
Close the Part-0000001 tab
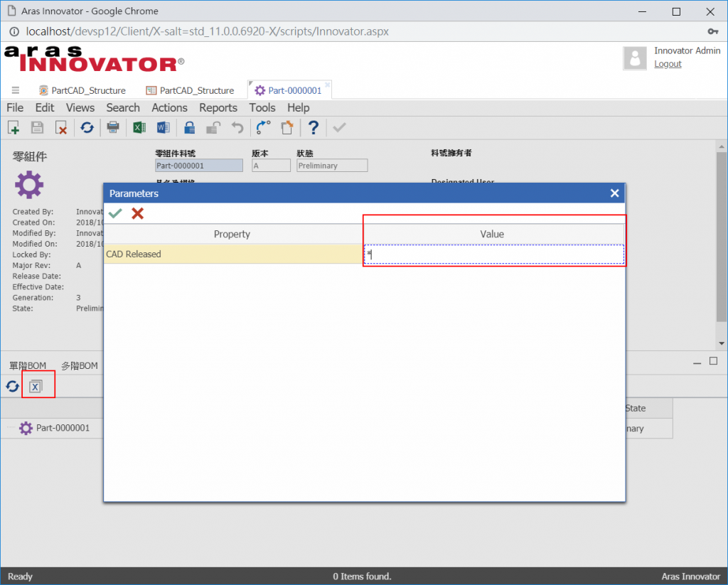(327, 85)
